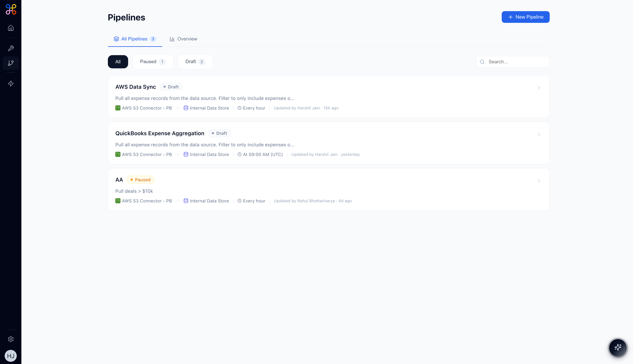The image size is (633, 364).
Task: Focus the Search pipelines field
Action: [x=513, y=62]
